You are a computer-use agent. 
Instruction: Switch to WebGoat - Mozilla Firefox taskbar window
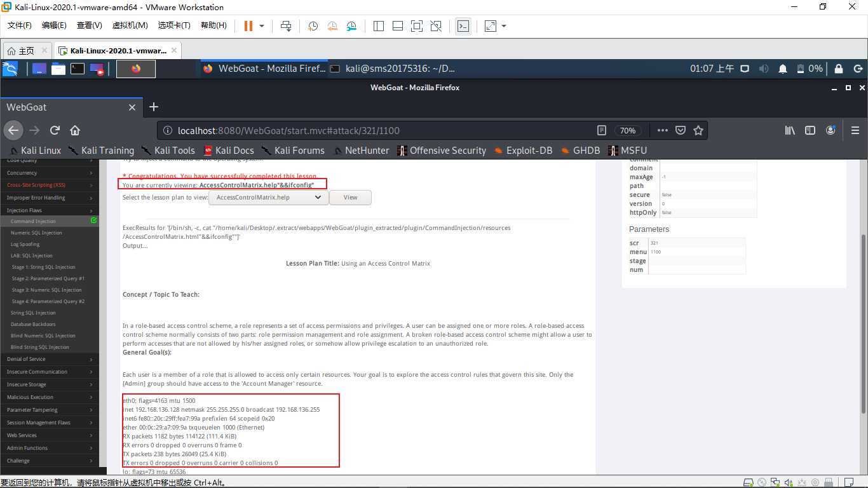pos(264,69)
